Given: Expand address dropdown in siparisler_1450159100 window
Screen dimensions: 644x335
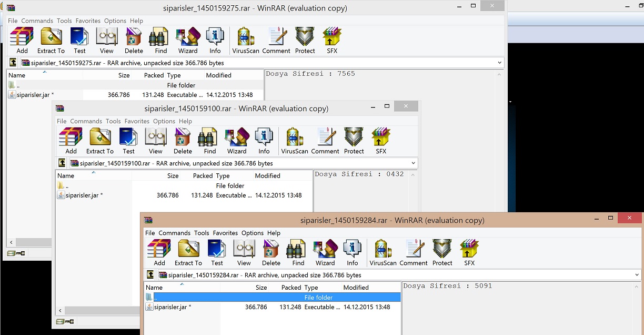Looking at the screenshot, I should point(414,163).
